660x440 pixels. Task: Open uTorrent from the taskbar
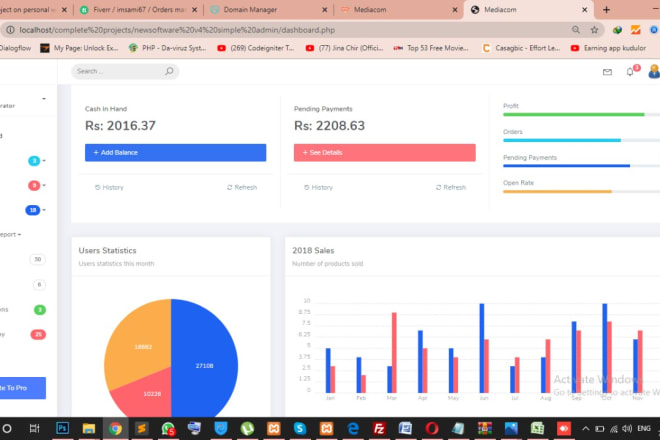coord(247,429)
